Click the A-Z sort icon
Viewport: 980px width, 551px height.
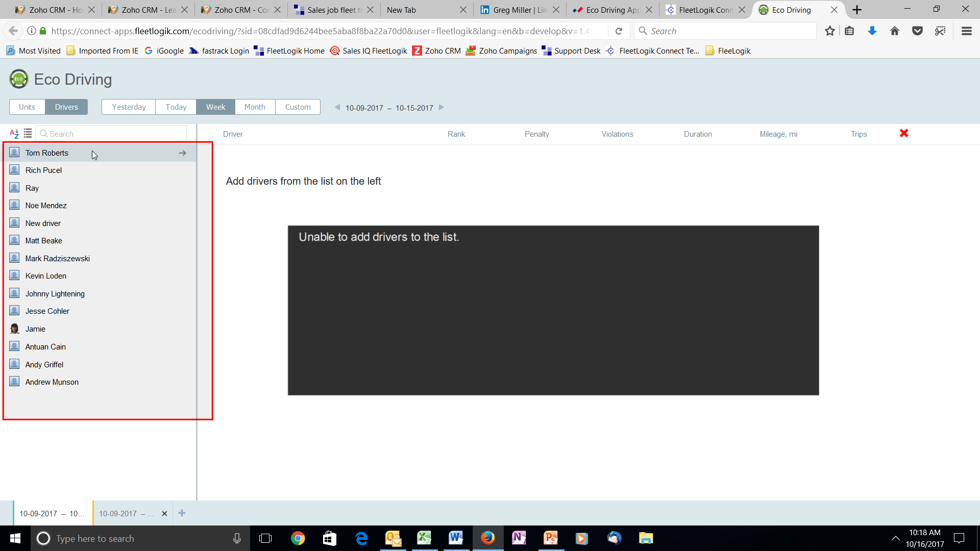click(14, 134)
